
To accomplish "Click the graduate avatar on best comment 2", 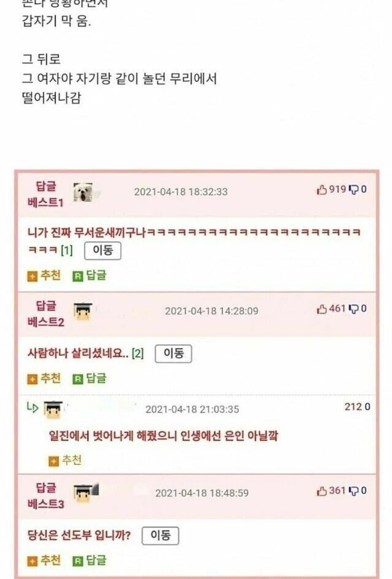I will tap(83, 311).
